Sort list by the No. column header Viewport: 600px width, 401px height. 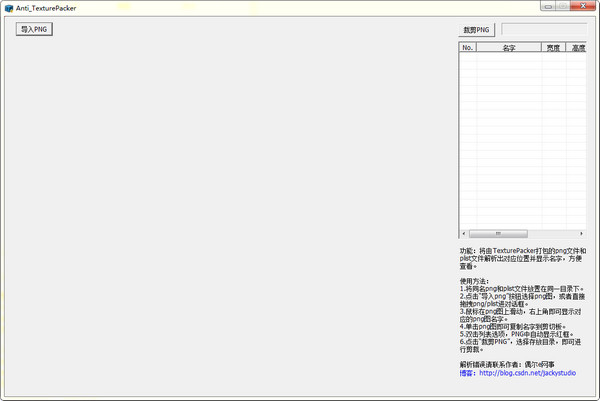coord(468,48)
